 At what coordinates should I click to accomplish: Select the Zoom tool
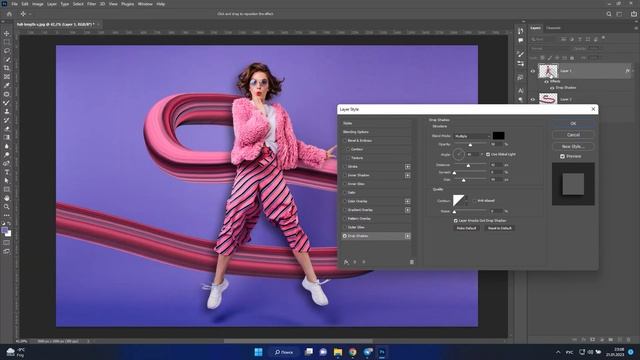click(7, 207)
